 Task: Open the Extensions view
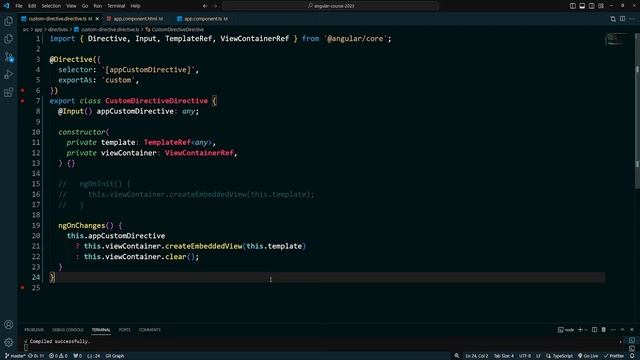[x=8, y=92]
